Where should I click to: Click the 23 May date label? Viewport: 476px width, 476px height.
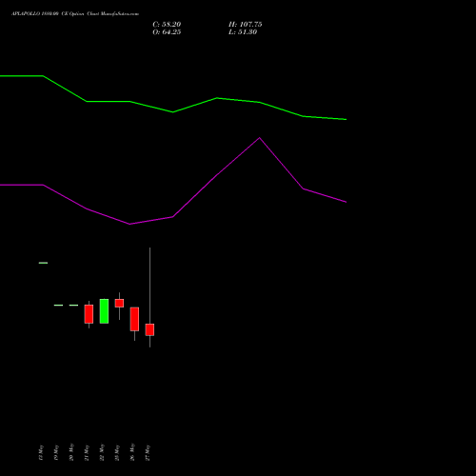click(x=117, y=453)
